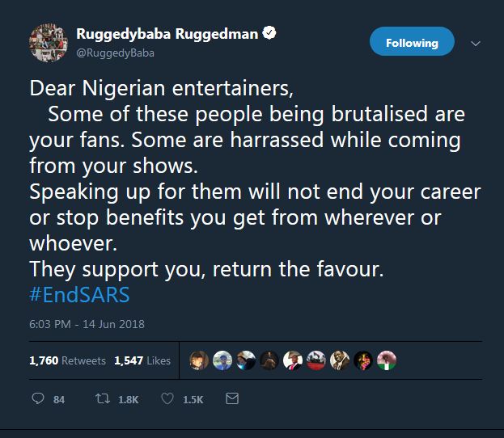
Task: Click the 84 replies count
Action: click(x=58, y=399)
